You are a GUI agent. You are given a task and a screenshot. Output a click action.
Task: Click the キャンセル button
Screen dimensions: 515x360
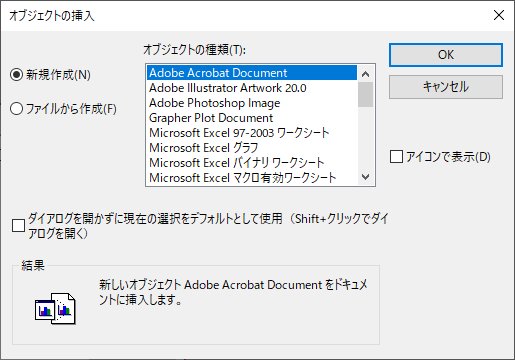(x=446, y=87)
